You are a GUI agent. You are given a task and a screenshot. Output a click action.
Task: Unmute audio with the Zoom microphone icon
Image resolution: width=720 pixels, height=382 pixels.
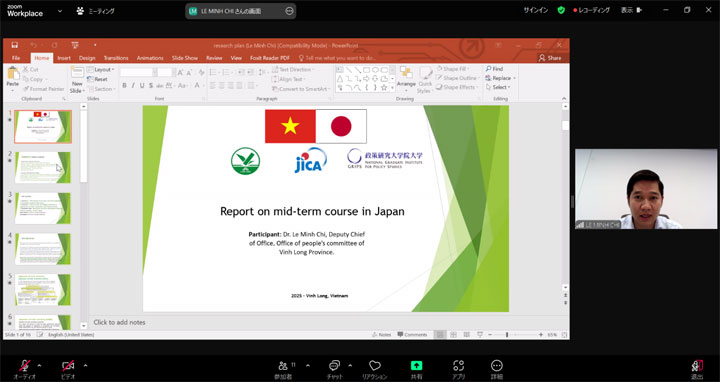[24, 366]
